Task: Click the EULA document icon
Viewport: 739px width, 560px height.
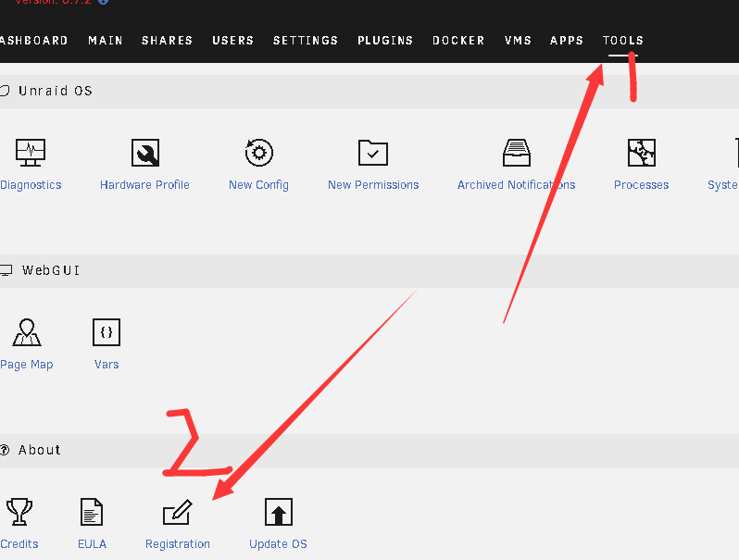Action: click(92, 512)
